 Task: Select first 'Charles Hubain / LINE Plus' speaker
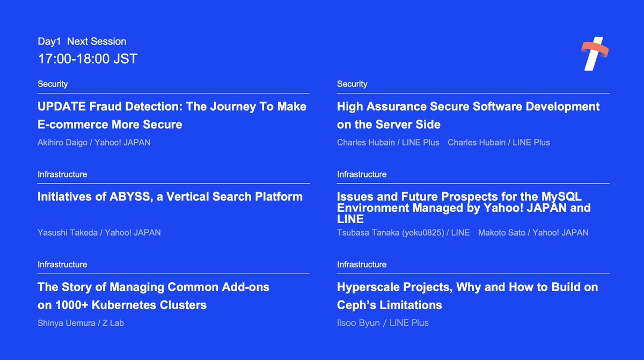(388, 142)
